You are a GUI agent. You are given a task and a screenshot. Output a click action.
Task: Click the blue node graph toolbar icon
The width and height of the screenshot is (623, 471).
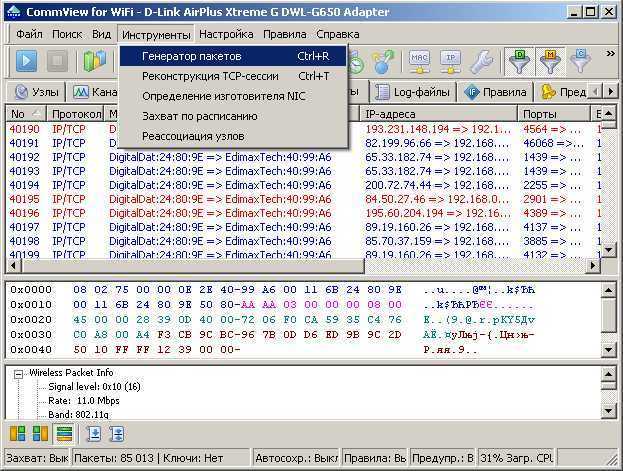[x=383, y=62]
